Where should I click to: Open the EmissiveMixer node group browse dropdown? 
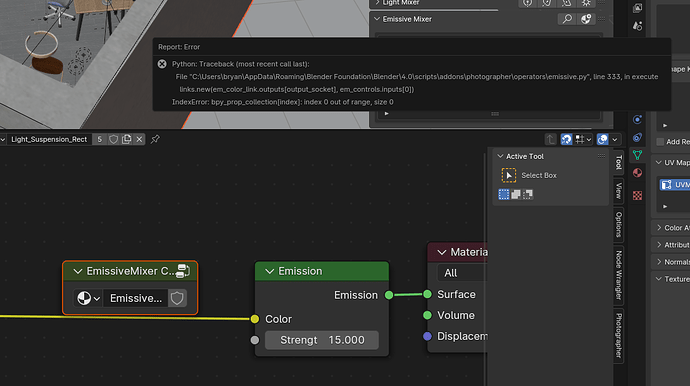click(x=88, y=298)
